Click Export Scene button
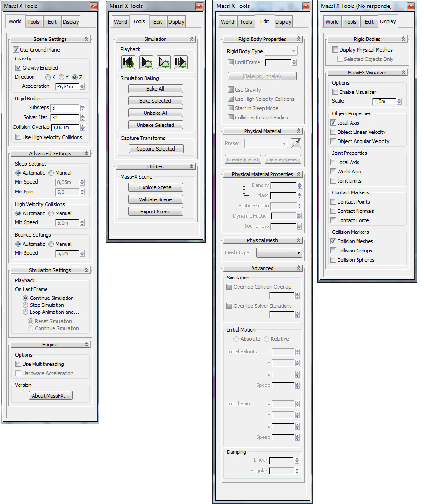Screen dimensions: 424x504 [x=156, y=212]
